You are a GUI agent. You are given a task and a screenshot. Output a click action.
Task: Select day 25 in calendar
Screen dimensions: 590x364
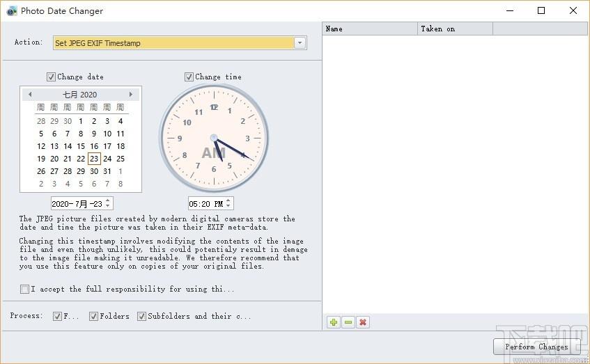121,159
